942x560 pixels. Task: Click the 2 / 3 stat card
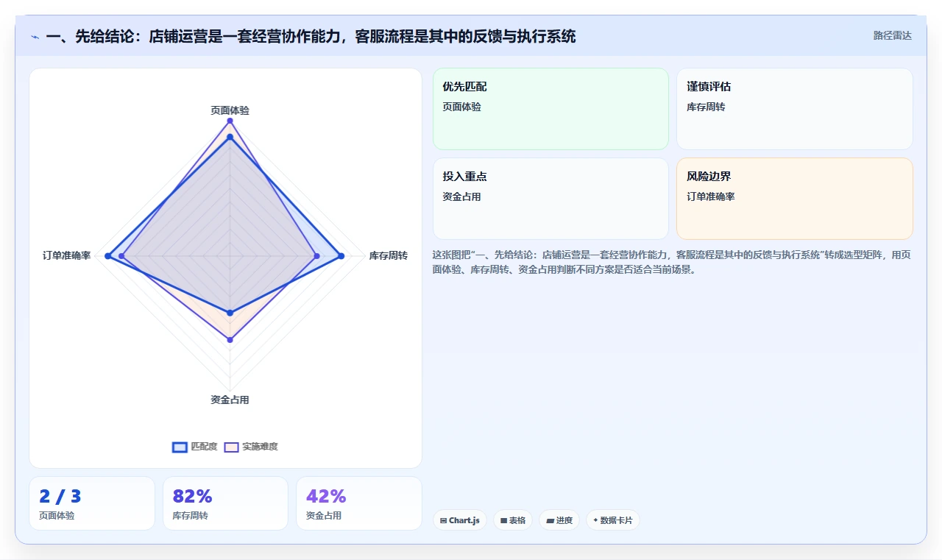92,503
